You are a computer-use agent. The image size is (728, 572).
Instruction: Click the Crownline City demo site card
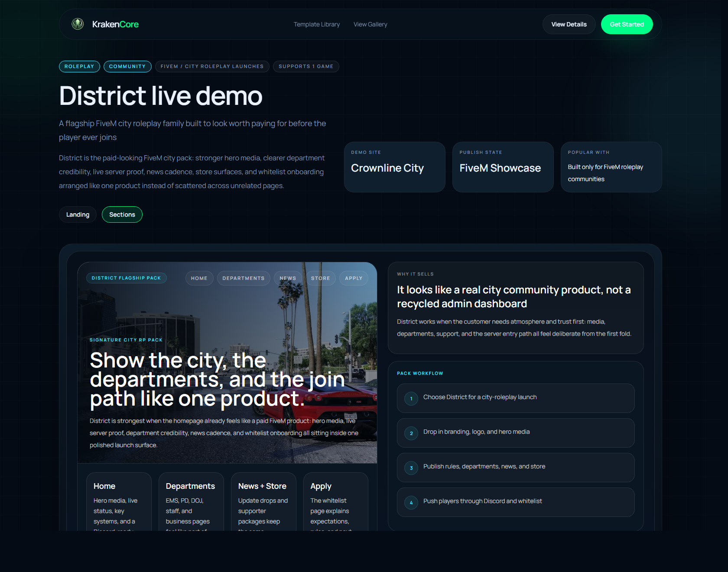pyautogui.click(x=395, y=167)
